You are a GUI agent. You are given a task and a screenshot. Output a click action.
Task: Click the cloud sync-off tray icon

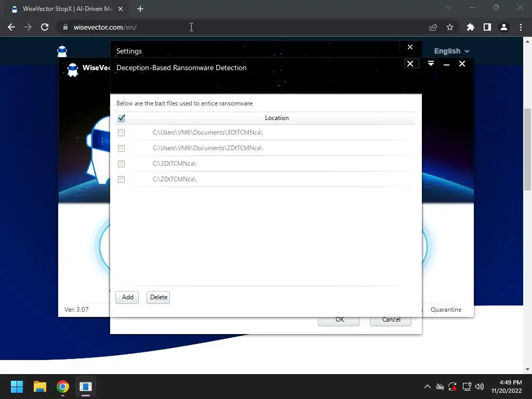440,387
